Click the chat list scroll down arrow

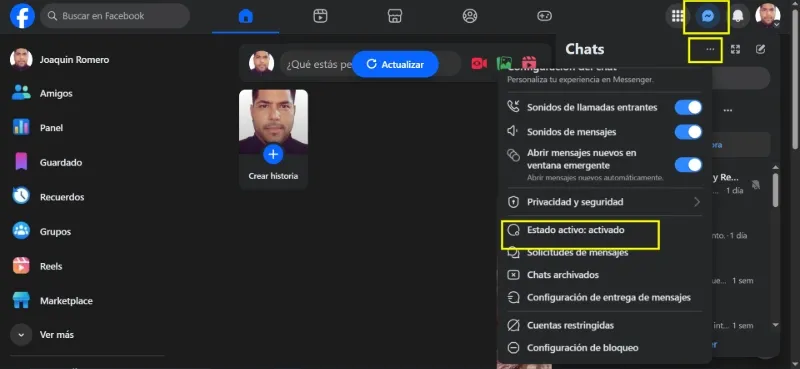tap(776, 325)
